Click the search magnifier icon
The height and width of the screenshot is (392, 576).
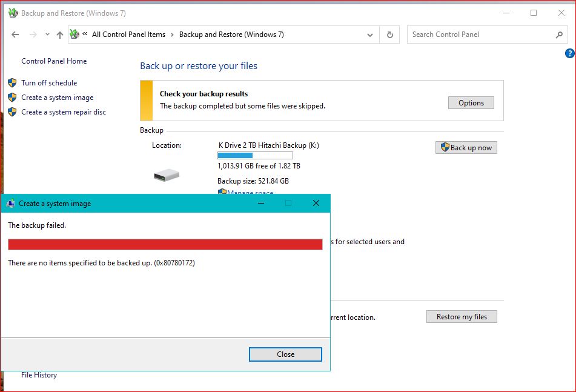(x=559, y=35)
